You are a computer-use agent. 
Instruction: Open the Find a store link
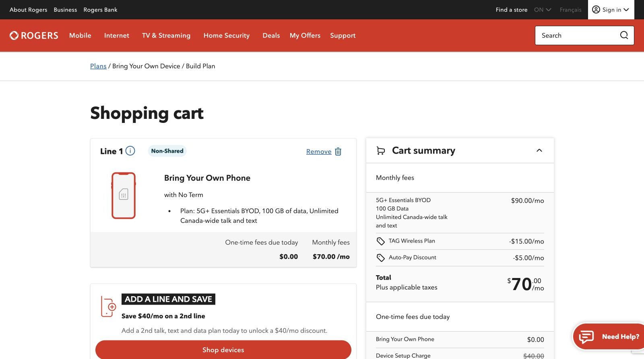(512, 10)
